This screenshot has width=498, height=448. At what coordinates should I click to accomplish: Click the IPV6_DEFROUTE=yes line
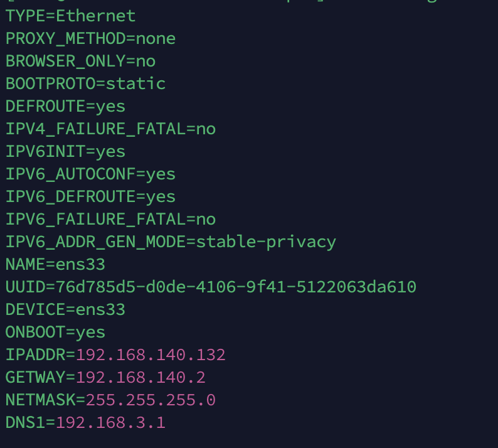90,196
